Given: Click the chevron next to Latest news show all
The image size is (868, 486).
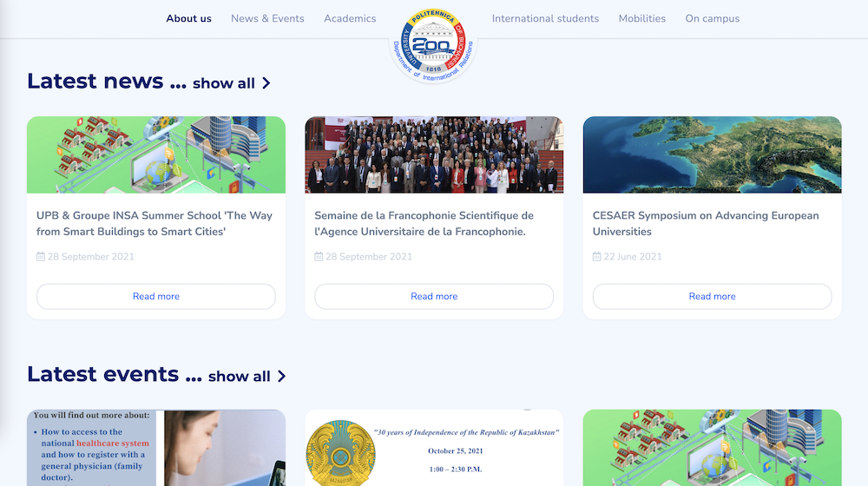Looking at the screenshot, I should click(266, 83).
